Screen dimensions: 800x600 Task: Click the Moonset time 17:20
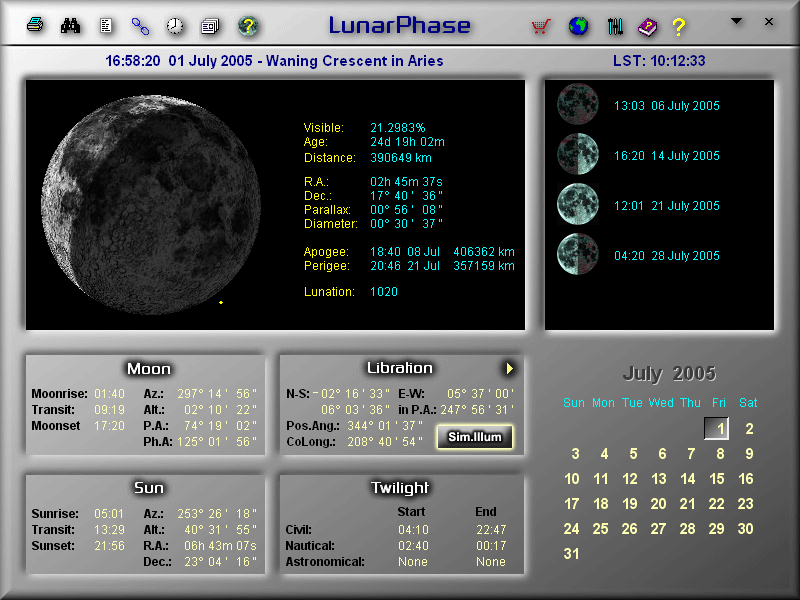coord(109,426)
